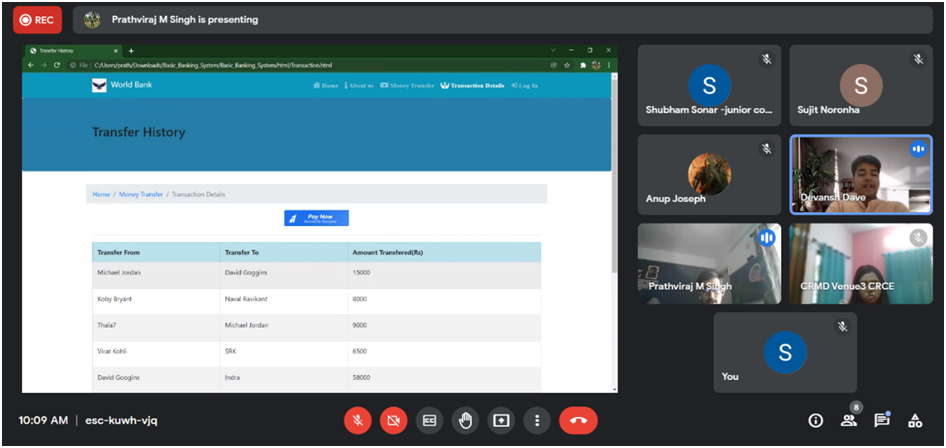This screenshot has width=946, height=448.
Task: Click the REC recording indicator
Action: tap(37, 19)
